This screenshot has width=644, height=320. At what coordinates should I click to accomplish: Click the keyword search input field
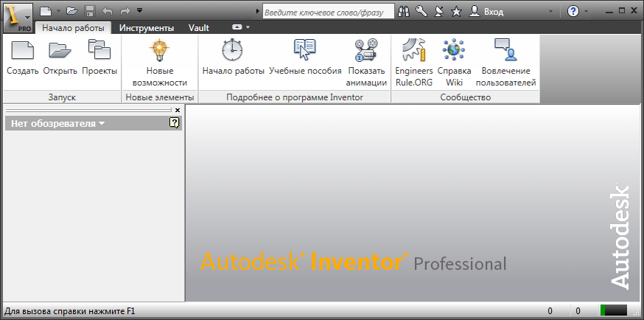(x=328, y=12)
